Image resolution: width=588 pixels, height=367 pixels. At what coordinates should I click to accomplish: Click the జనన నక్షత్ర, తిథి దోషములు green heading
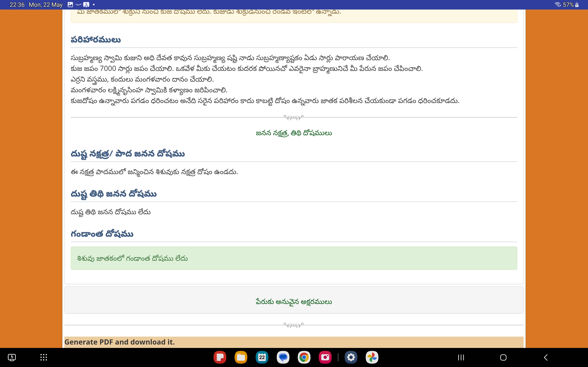coord(294,133)
